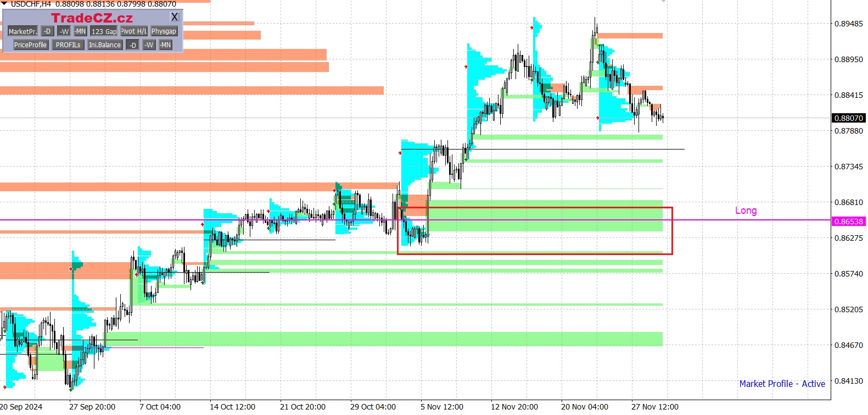Click the 20 Nov 04:00 time label
This screenshot has width=868, height=415.
pyautogui.click(x=585, y=407)
